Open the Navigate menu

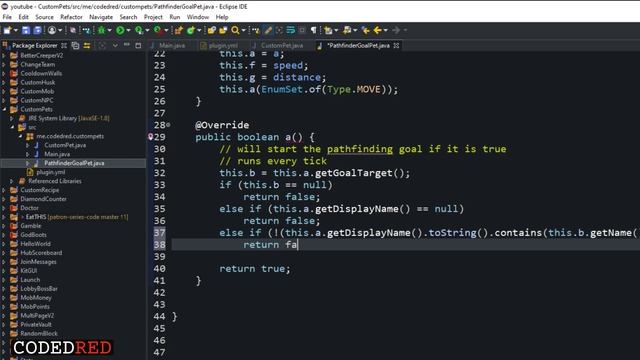101,17
